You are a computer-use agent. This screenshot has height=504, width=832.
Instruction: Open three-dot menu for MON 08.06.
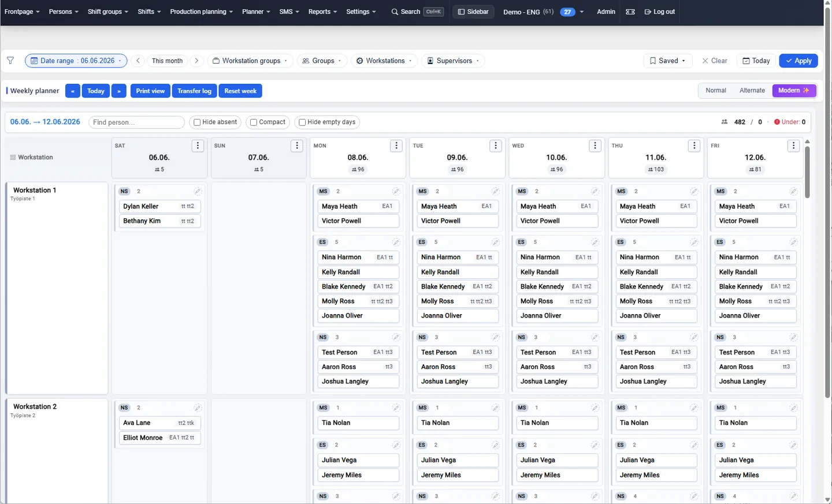(x=396, y=146)
